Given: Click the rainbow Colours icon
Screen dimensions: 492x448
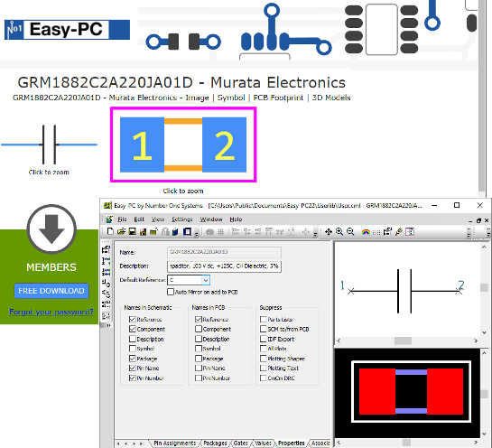Looking at the screenshot, I should [366, 232].
